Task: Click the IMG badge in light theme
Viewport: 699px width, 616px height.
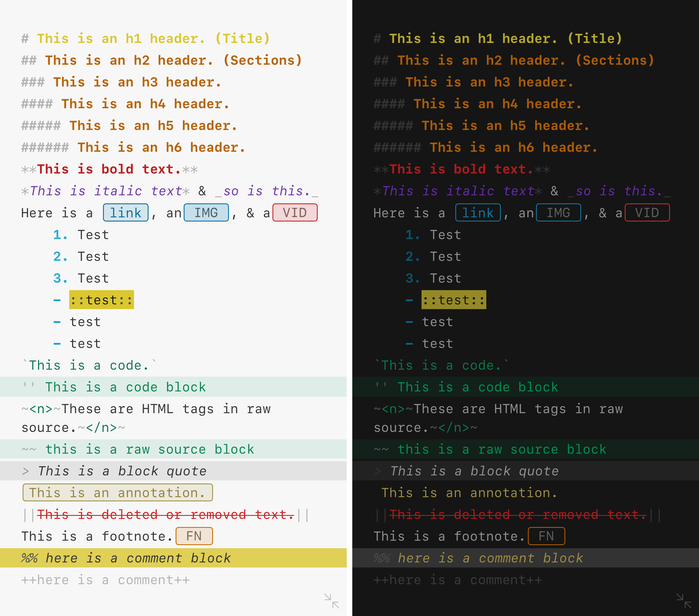Action: click(206, 213)
